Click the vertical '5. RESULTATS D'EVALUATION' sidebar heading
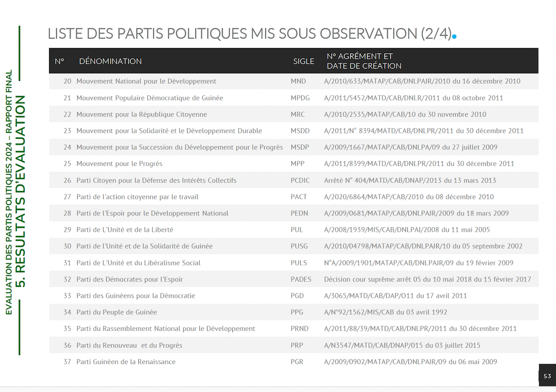This screenshot has width=556, height=392. tap(21, 192)
